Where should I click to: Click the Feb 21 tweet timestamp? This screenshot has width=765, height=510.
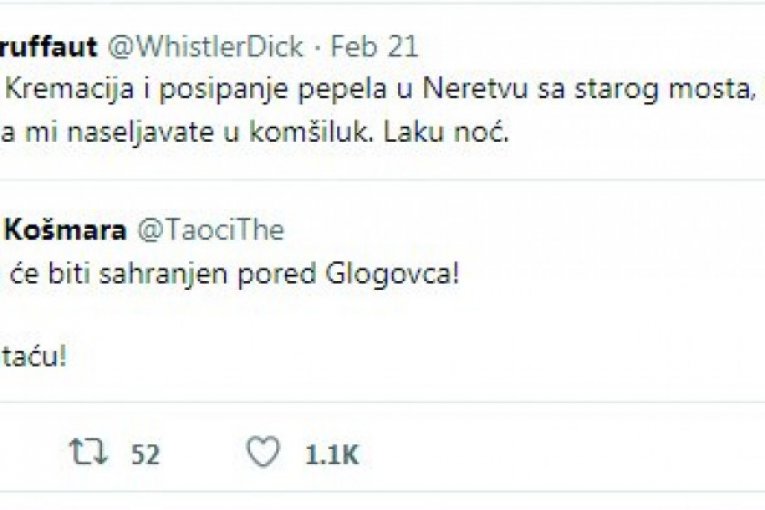click(374, 47)
